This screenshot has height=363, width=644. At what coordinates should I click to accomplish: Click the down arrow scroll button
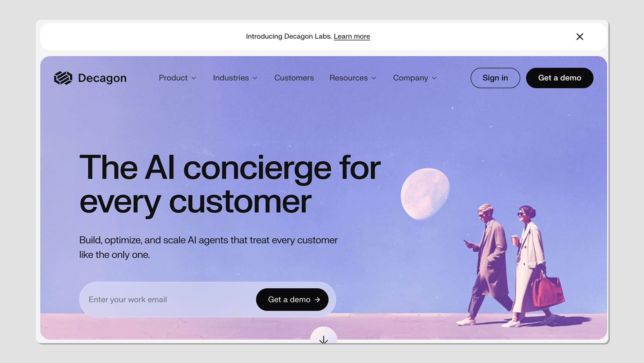(324, 335)
